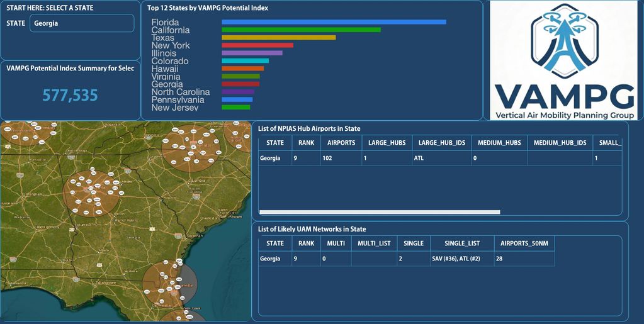
Task: Click the Pennsylvania bar
Action: coord(237,99)
